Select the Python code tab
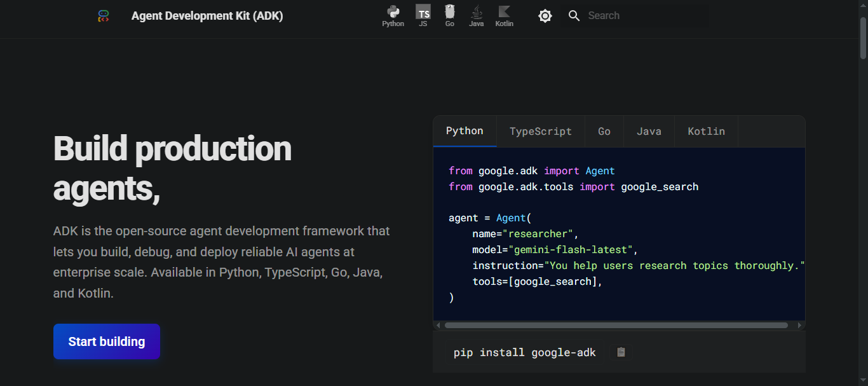The width and height of the screenshot is (868, 386). [465, 131]
